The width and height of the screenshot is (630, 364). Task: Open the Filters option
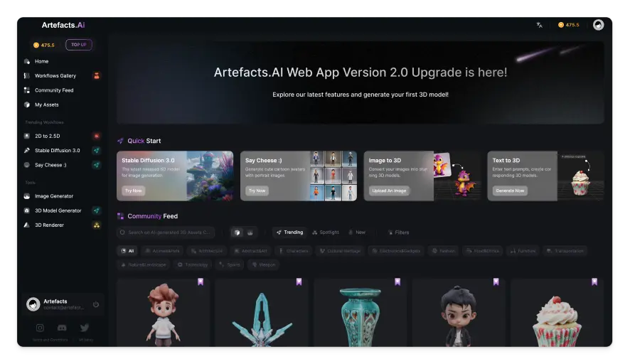(398, 232)
